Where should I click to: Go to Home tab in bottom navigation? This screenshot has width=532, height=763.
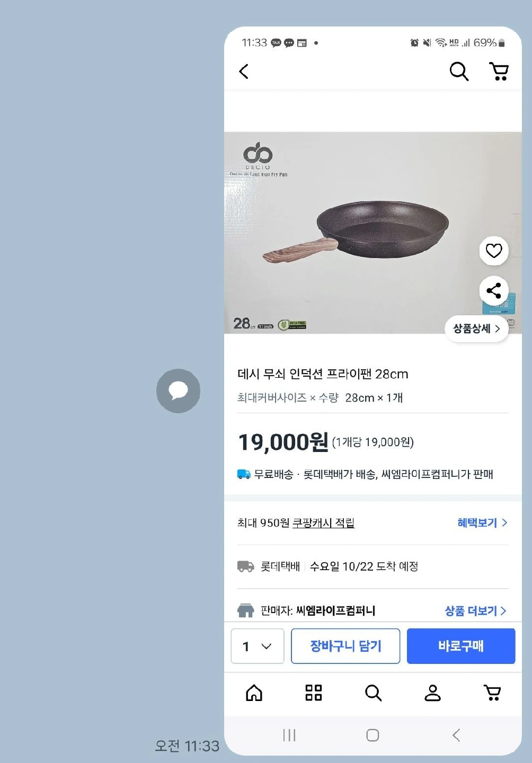pos(254,693)
